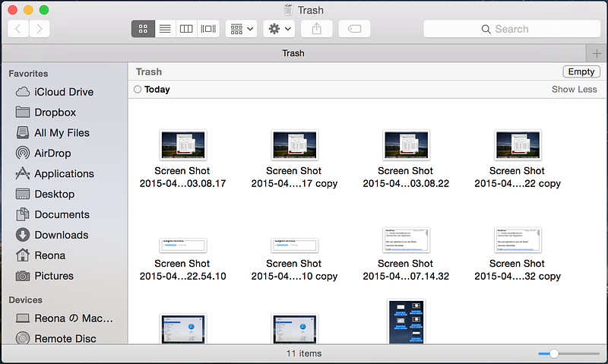Switch to column view
Screen dimensions: 608x364
(x=186, y=29)
